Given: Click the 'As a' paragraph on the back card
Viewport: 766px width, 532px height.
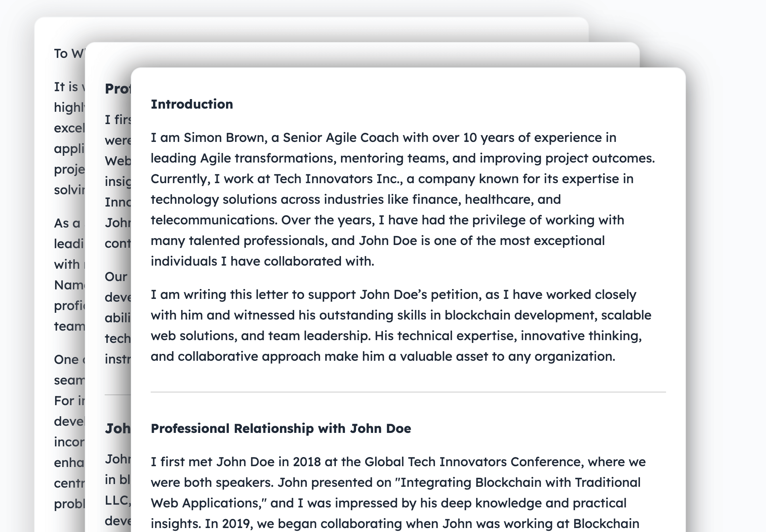Looking at the screenshot, I should pos(68,223).
